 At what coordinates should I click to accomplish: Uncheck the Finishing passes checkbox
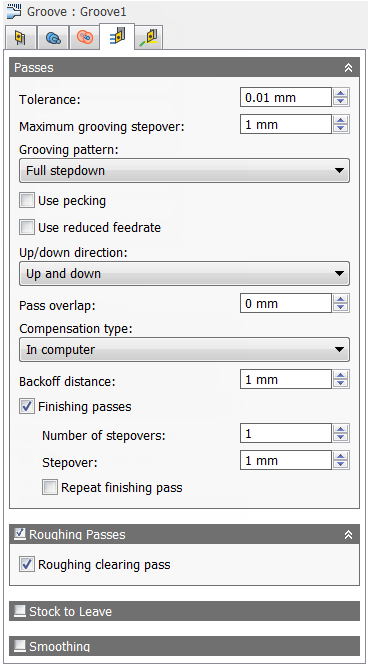[27, 407]
